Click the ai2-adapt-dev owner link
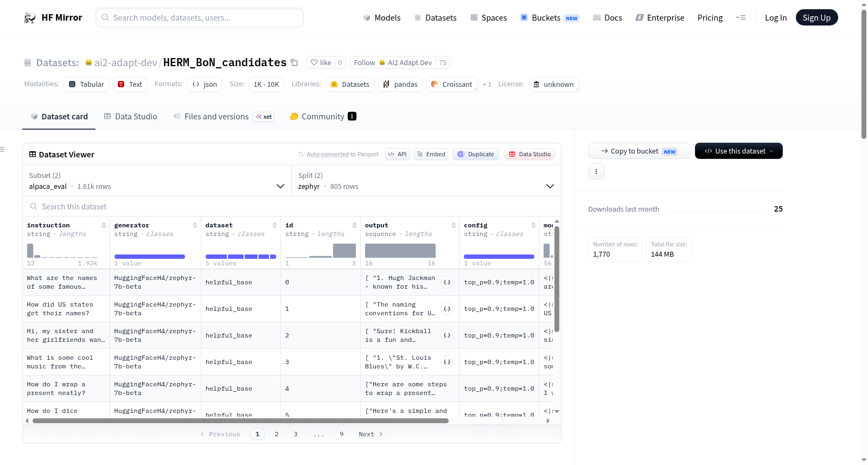This screenshot has height=465, width=868. (126, 62)
